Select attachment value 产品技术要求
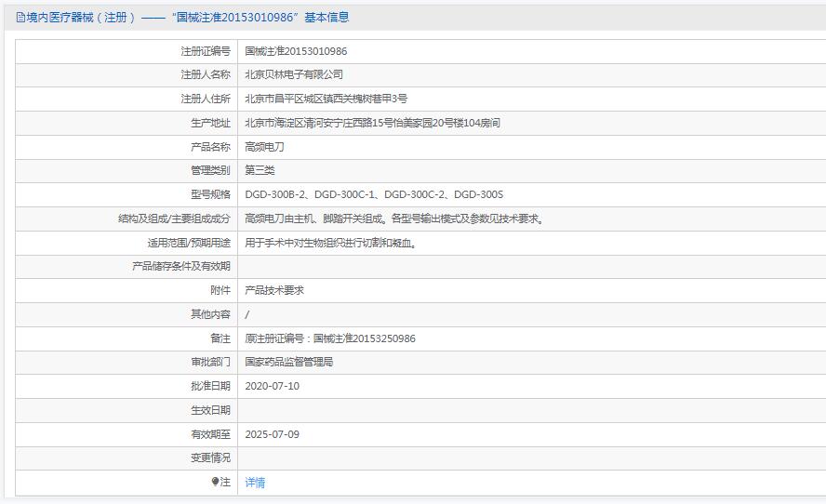This screenshot has height=504, width=826. (274, 290)
